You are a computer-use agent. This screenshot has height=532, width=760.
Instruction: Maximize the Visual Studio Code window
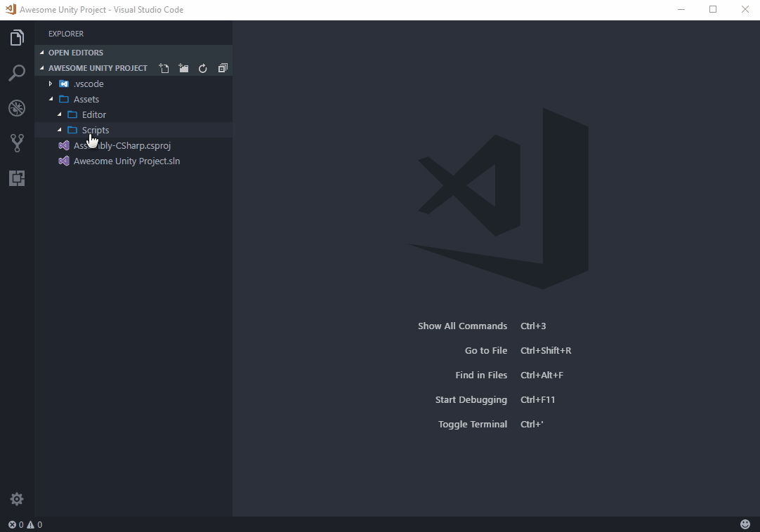[x=713, y=9]
